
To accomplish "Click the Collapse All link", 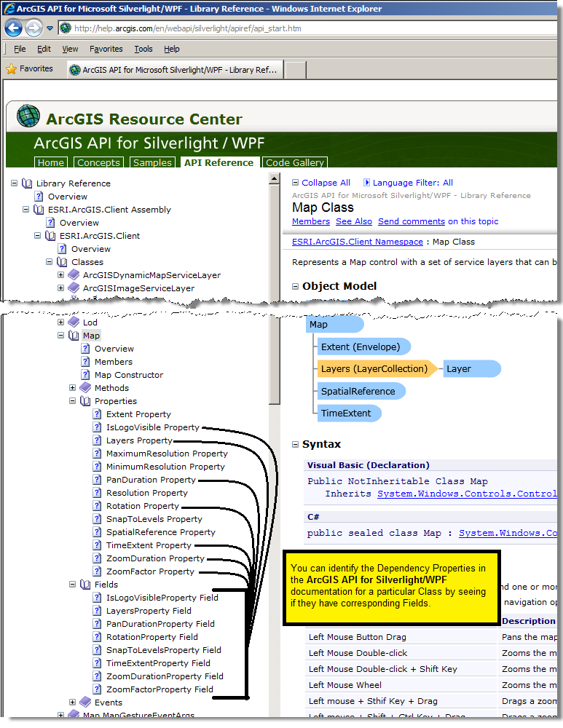I will pos(321,183).
